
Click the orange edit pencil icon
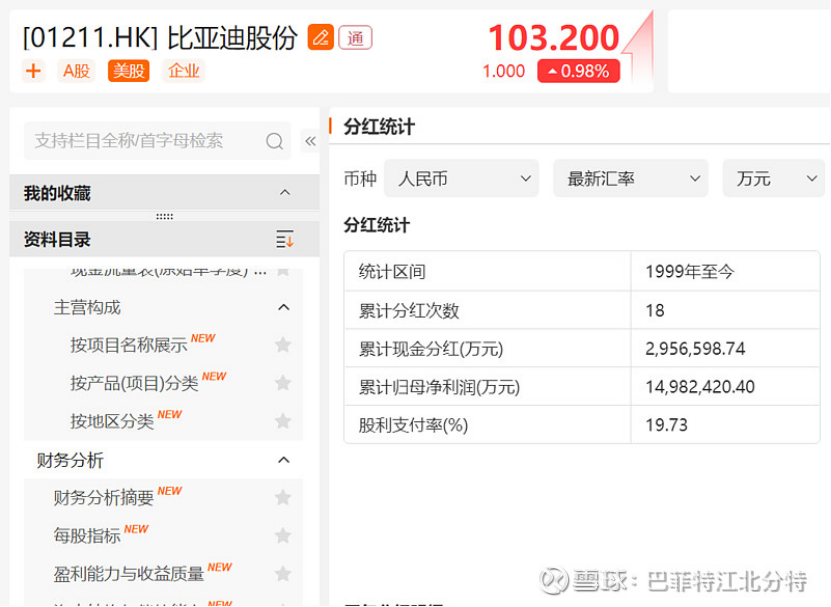(321, 38)
